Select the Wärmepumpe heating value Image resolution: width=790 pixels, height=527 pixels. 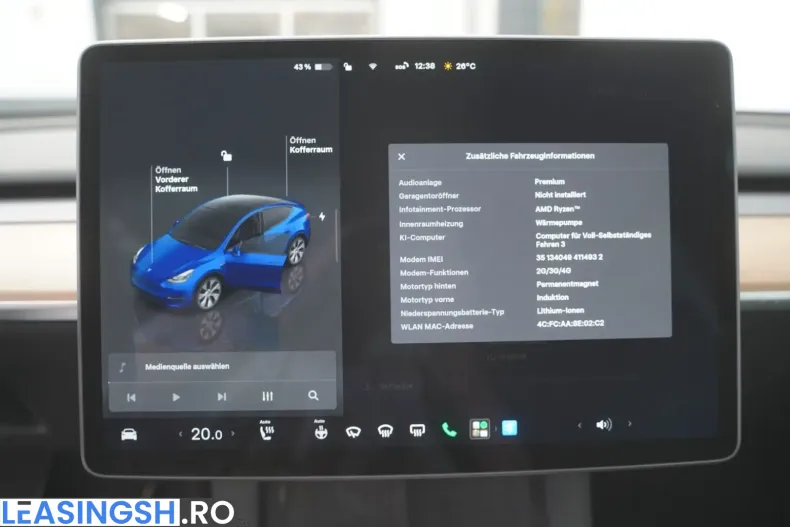click(558, 222)
